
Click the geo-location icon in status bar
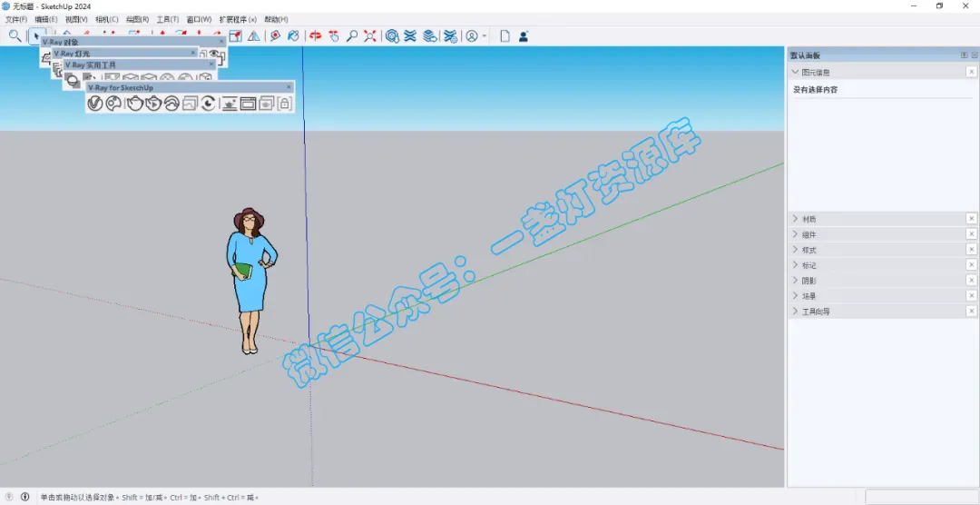tap(9, 497)
